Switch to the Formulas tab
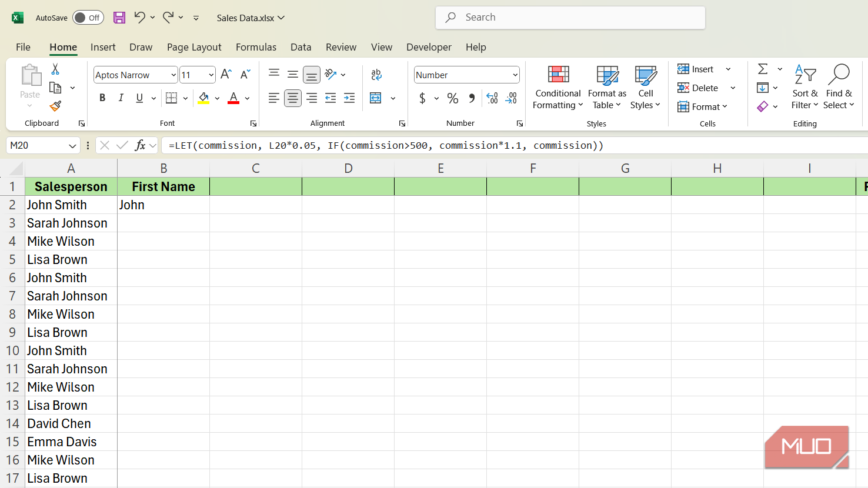 click(x=256, y=47)
